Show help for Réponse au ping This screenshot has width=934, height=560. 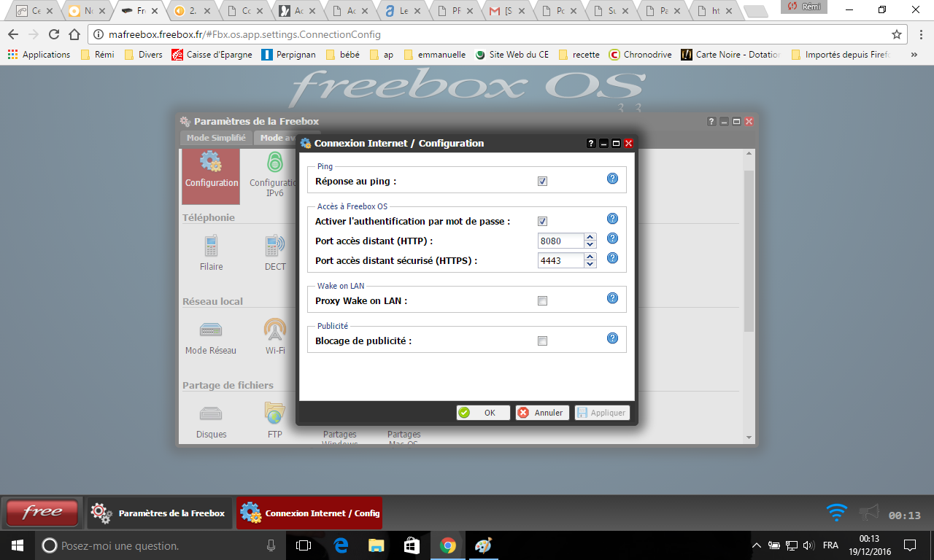pyautogui.click(x=613, y=178)
